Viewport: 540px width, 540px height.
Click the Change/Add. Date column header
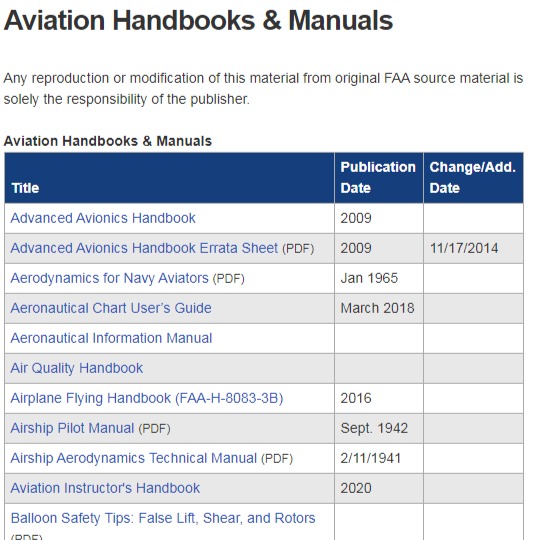point(472,178)
